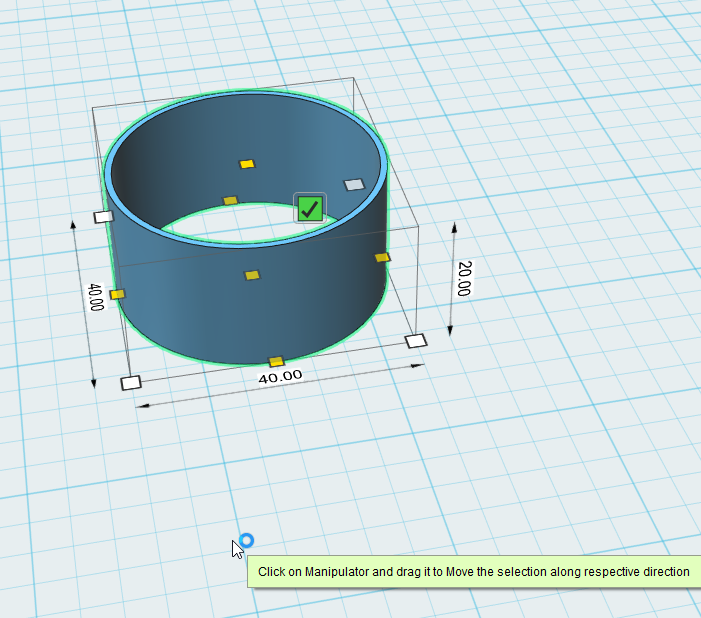Click white handle on the ring's upper-left rim
Screen dimensions: 701x618
[104, 217]
